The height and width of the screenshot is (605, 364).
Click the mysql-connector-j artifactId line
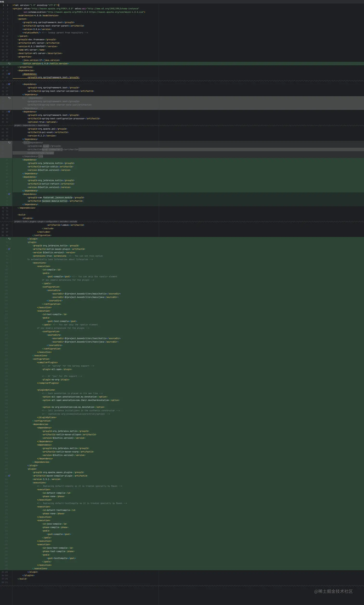tap(53, 149)
